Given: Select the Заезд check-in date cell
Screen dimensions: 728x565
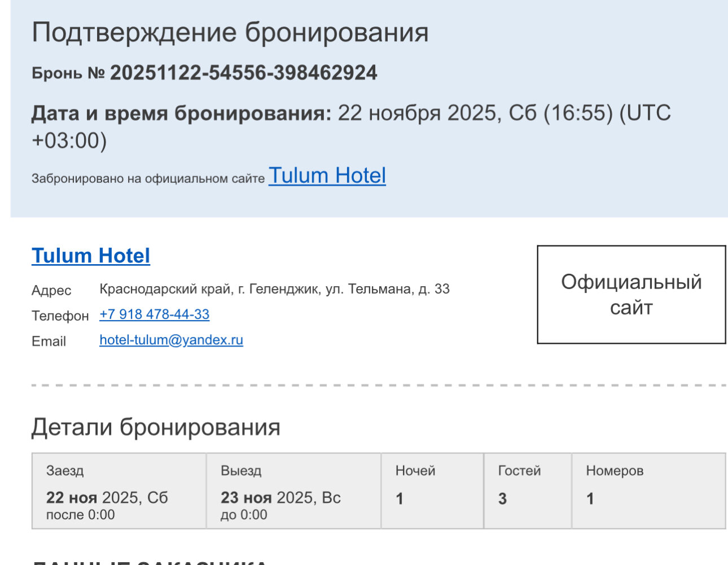Looking at the screenshot, I should [x=119, y=491].
